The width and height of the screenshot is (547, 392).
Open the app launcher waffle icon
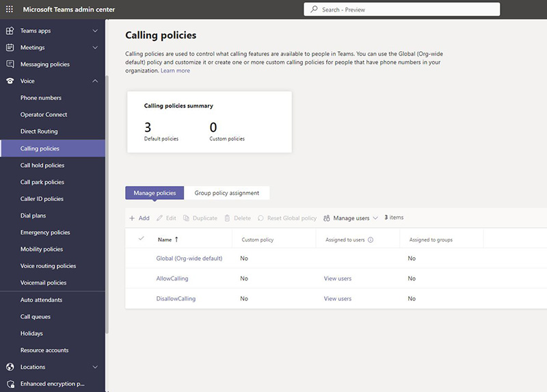[x=10, y=10]
